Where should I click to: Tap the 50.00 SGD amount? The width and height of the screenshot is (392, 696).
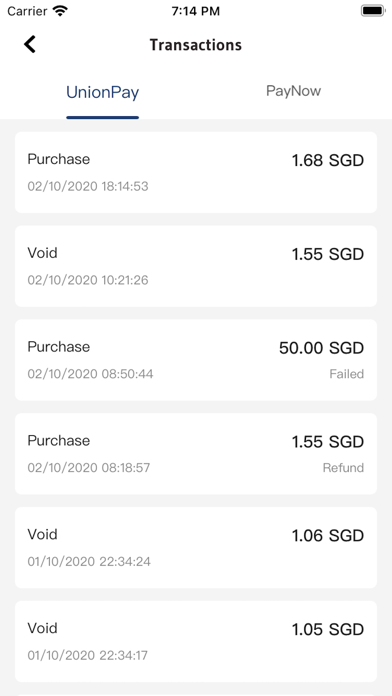tap(321, 348)
